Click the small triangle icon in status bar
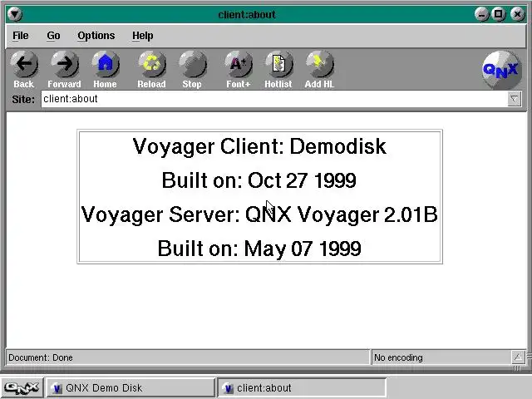 [518, 357]
